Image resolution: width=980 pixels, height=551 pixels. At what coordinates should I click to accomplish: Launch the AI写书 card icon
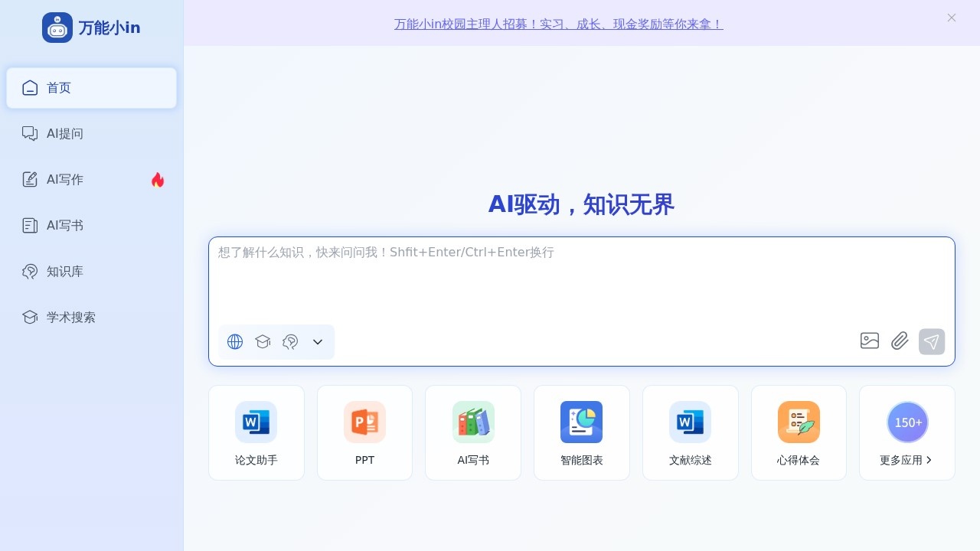click(x=473, y=422)
